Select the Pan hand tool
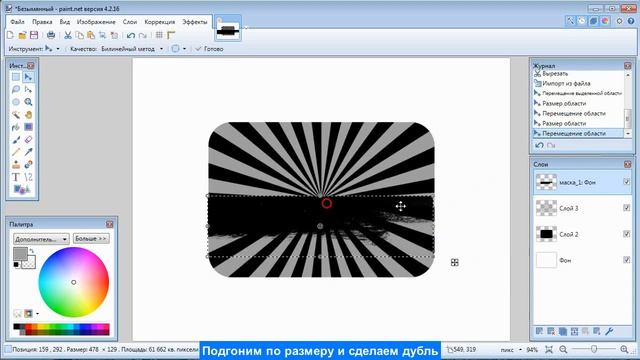 coord(28,115)
